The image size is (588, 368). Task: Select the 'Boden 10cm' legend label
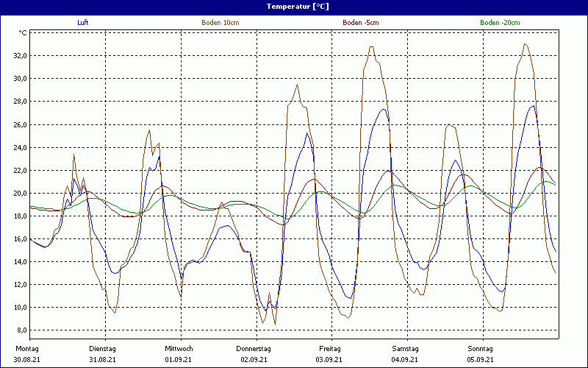coord(220,23)
